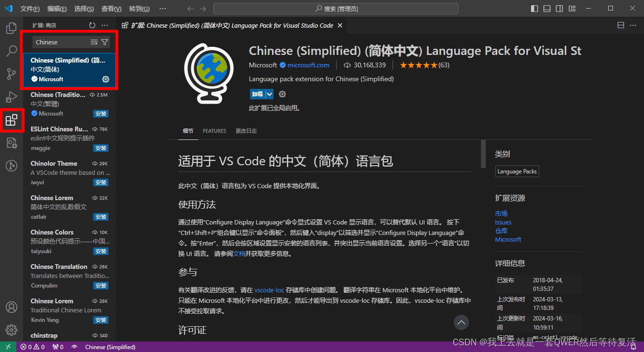Open the microsoft.com publisher link

308,65
